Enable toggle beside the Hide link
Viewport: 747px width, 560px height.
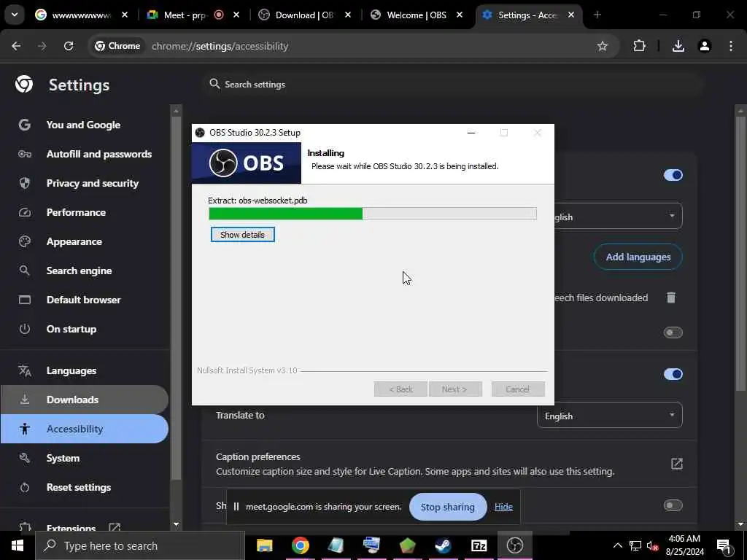673,505
